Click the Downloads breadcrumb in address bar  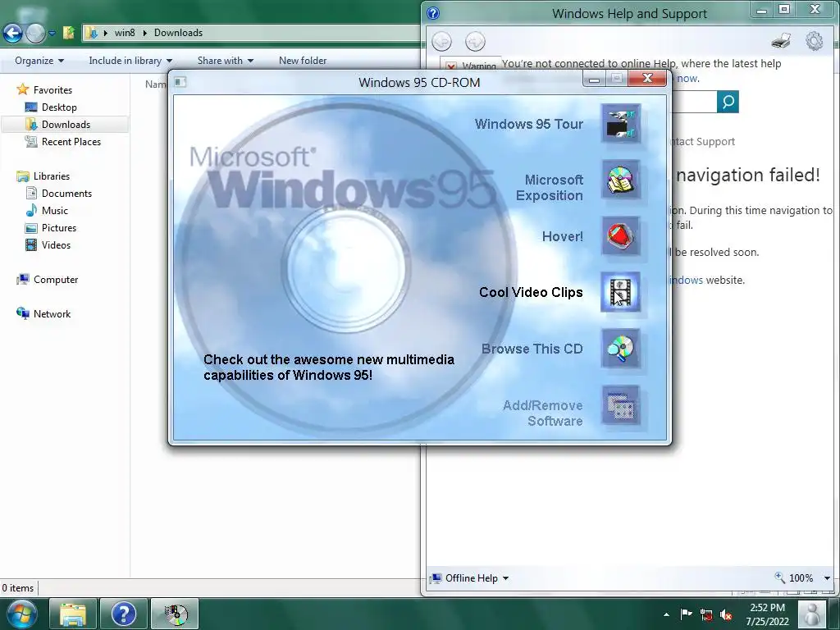[178, 33]
